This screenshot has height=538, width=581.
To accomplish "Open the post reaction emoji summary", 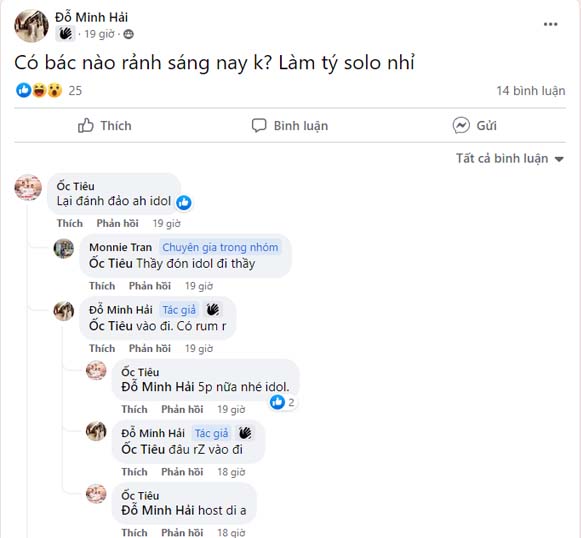I will coord(39,90).
